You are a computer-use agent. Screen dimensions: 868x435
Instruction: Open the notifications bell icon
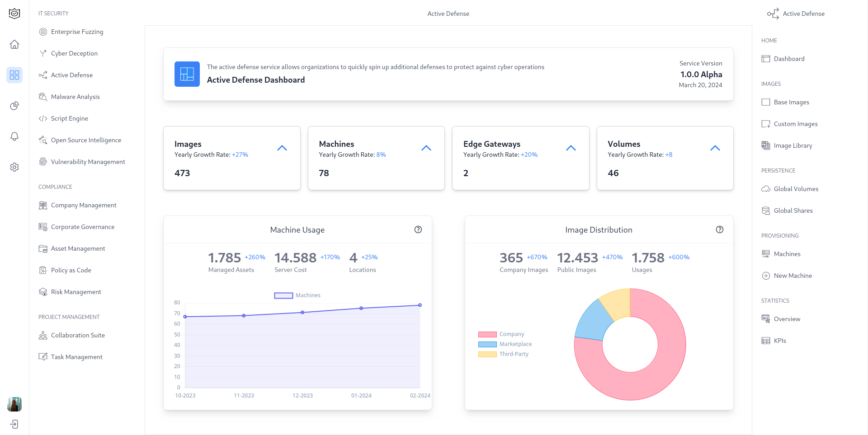tap(14, 136)
